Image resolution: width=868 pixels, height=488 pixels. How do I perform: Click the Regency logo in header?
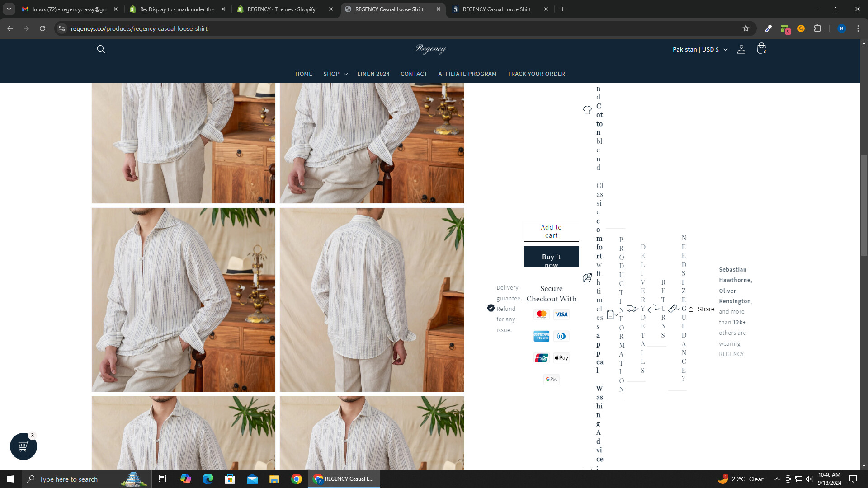[x=430, y=49]
